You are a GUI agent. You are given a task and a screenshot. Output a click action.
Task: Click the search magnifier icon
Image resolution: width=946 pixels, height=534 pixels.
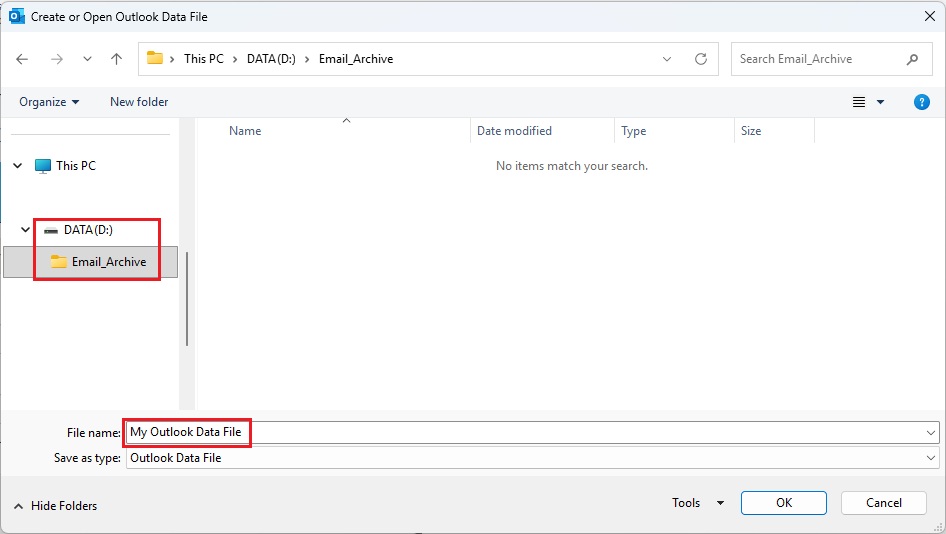click(x=912, y=59)
